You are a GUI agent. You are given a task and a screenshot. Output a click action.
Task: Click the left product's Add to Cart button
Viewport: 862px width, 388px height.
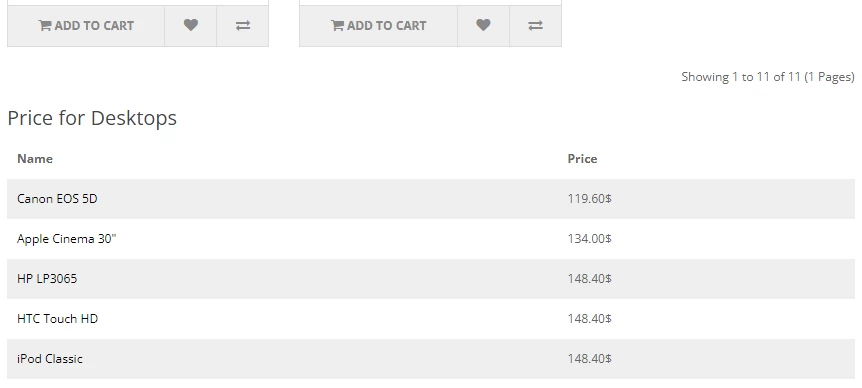(86, 26)
